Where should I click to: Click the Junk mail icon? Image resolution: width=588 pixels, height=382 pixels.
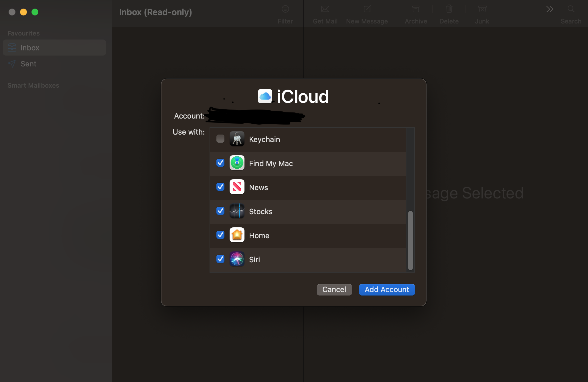[x=482, y=9]
